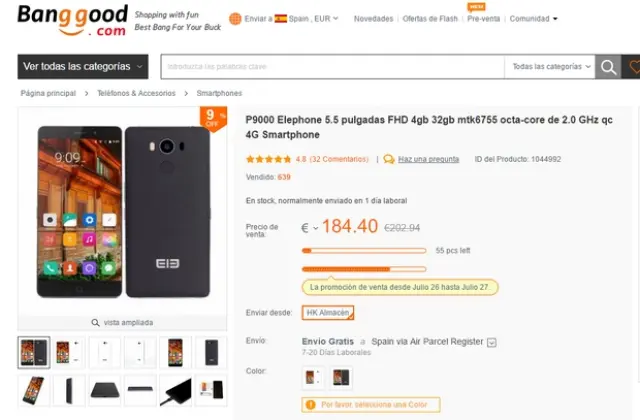Click the five-star rating icons
Image resolution: width=640 pixels, height=420 pixels.
click(x=268, y=159)
